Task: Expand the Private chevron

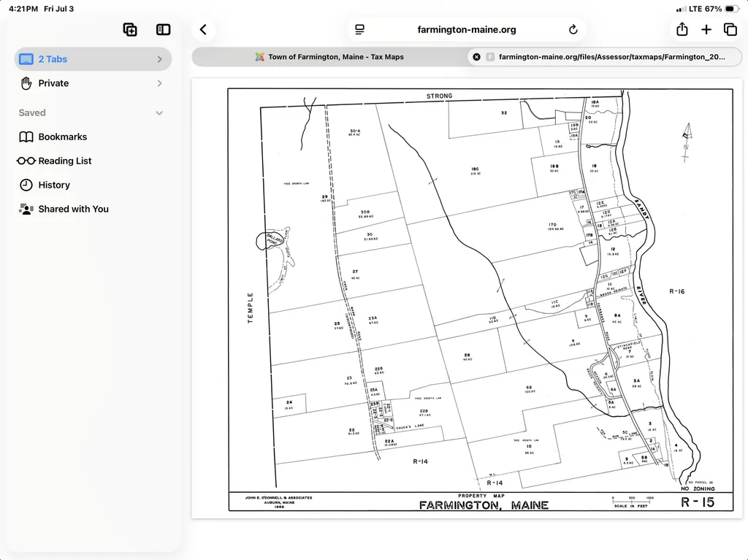Action: 160,83
